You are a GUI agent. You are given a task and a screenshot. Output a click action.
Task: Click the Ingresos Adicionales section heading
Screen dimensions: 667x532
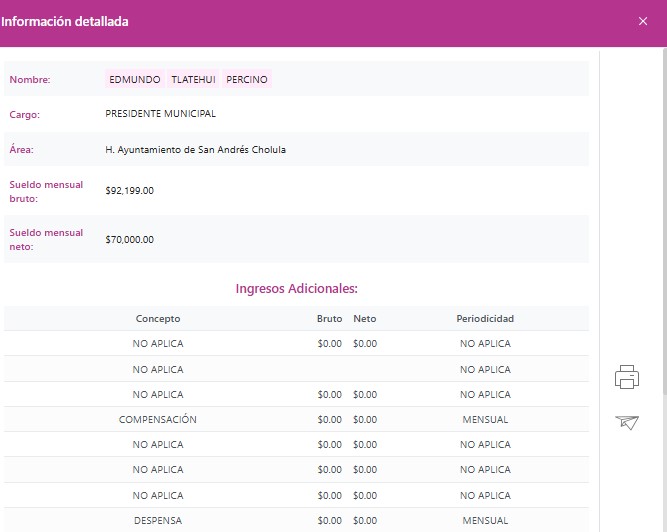(x=296, y=289)
